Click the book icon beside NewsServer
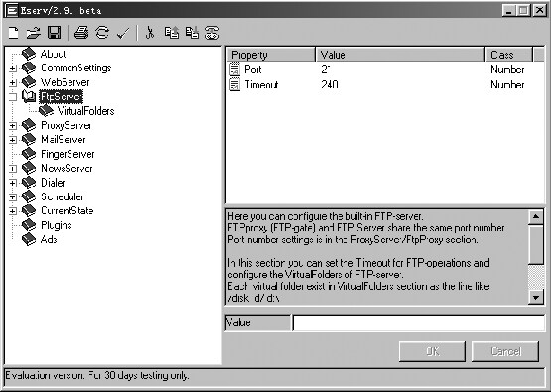Screen dimensions: 551x392 coord(29,169)
